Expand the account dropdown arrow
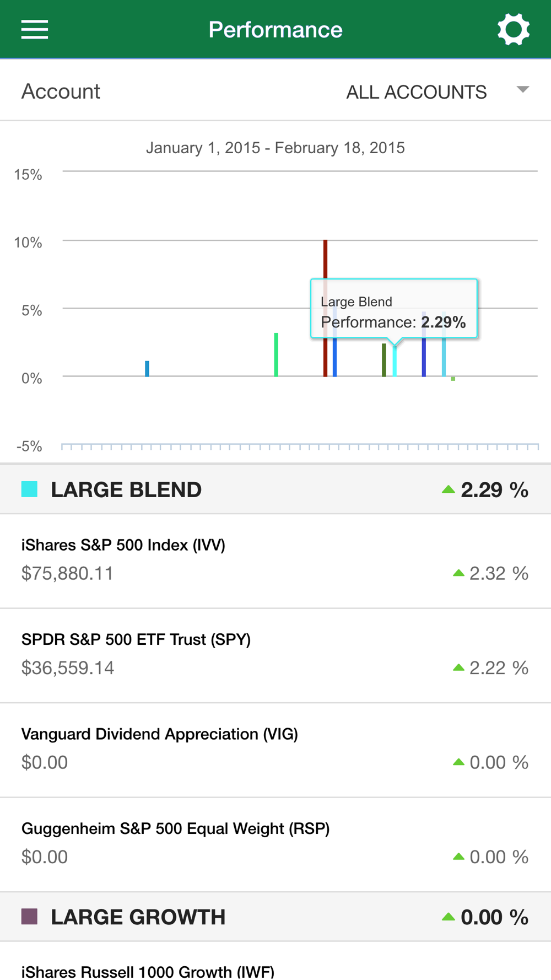Screen dimensions: 551x980 (x=522, y=90)
